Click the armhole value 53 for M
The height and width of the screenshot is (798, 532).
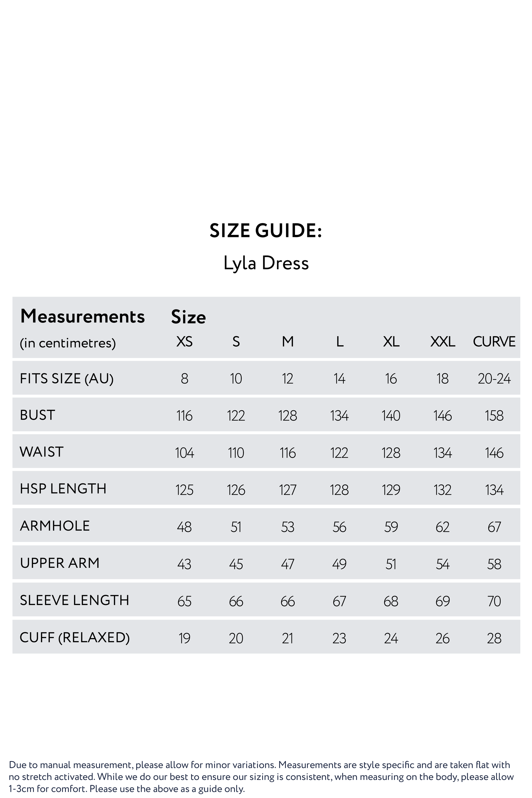tap(288, 527)
